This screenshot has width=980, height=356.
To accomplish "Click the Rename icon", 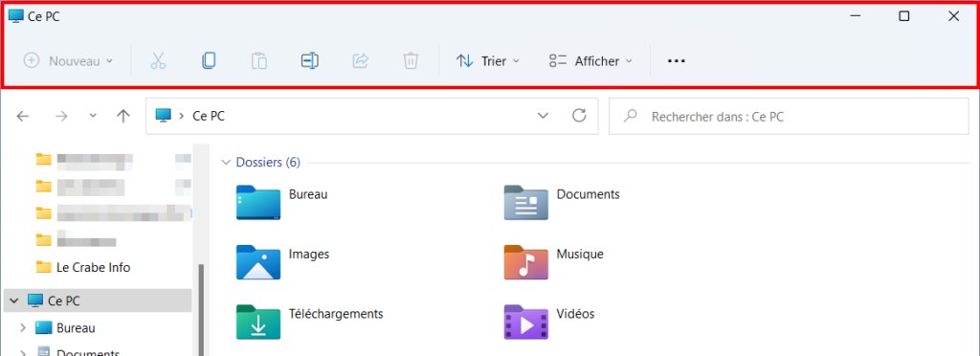I will (x=310, y=60).
